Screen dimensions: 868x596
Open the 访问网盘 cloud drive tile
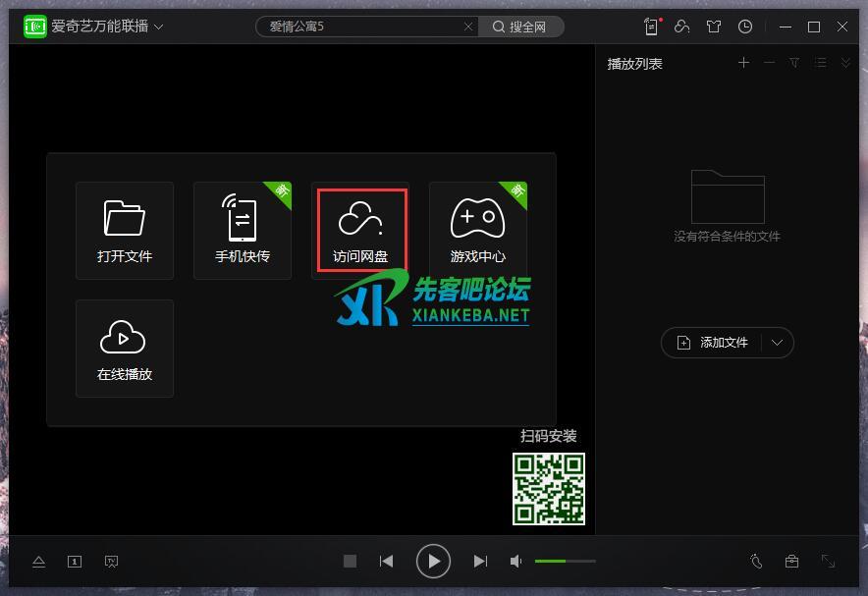point(360,231)
